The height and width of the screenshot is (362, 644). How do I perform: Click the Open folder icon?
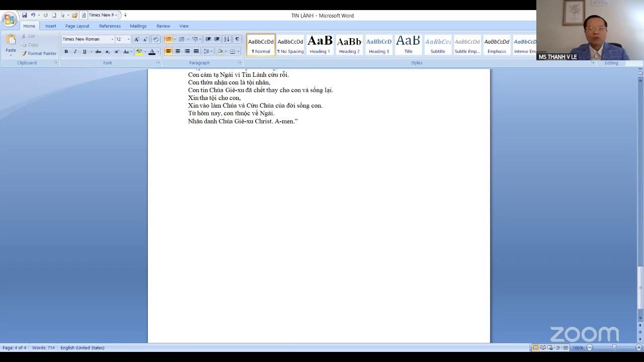(74, 15)
